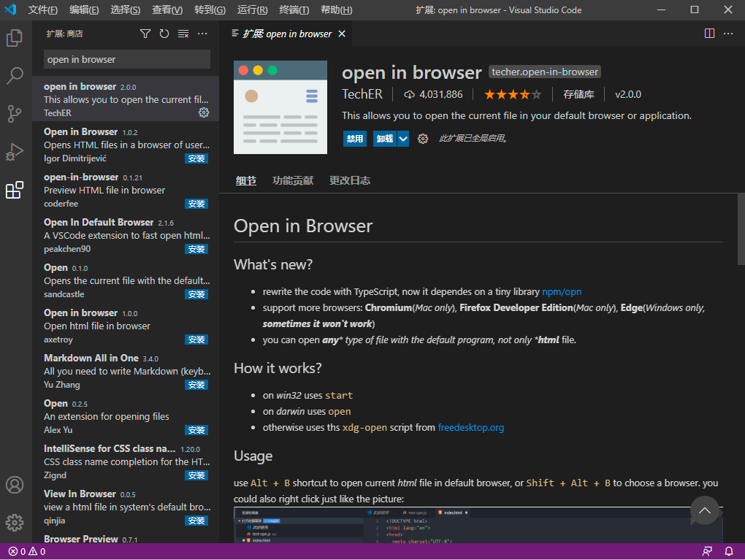Select the Extensions view icon
The width and height of the screenshot is (745, 560).
[15, 190]
